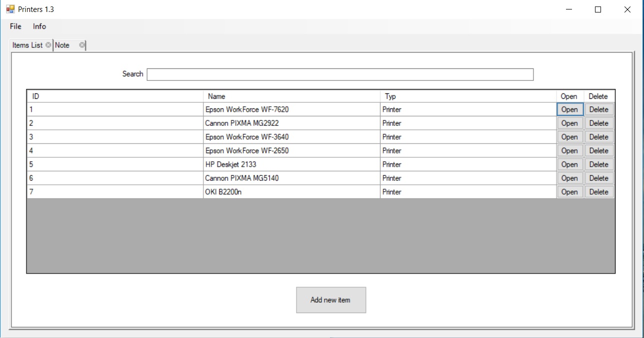Select the Epson WorkForce WF-7620 name cell
Image resolution: width=644 pixels, height=338 pixels.
[291, 109]
